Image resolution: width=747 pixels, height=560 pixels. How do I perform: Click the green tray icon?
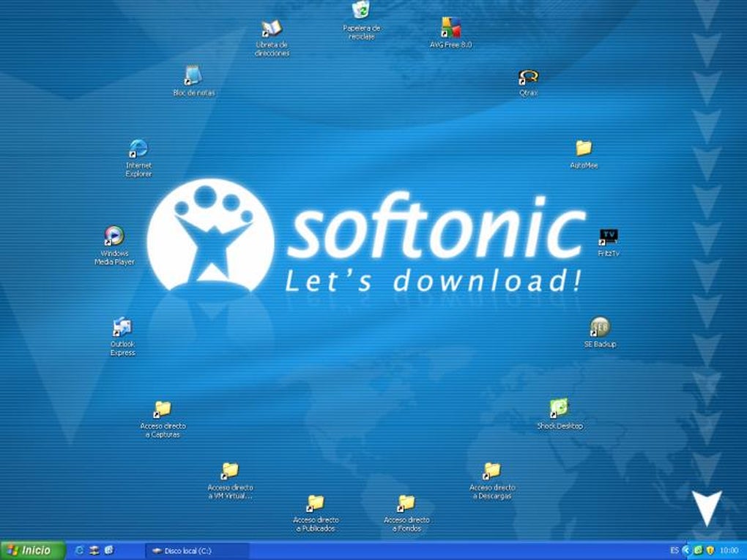point(698,550)
